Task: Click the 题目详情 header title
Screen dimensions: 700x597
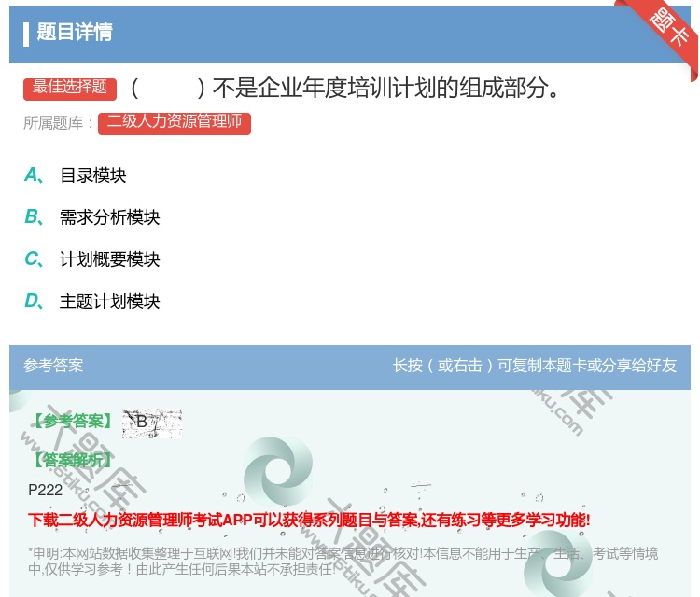Action: tap(75, 32)
